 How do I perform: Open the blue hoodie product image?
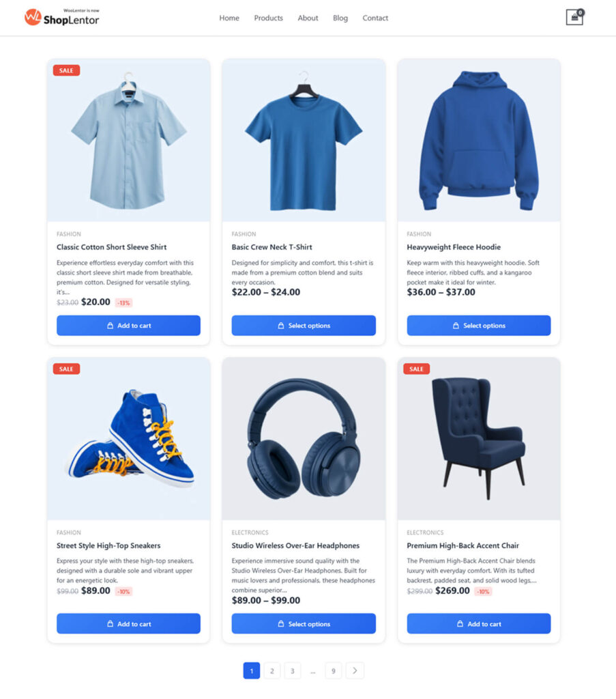click(x=479, y=140)
